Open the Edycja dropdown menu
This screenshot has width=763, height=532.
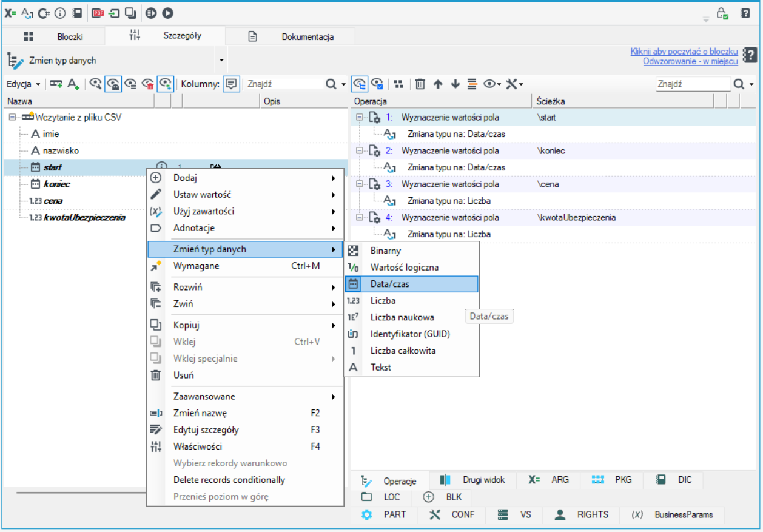coord(24,84)
